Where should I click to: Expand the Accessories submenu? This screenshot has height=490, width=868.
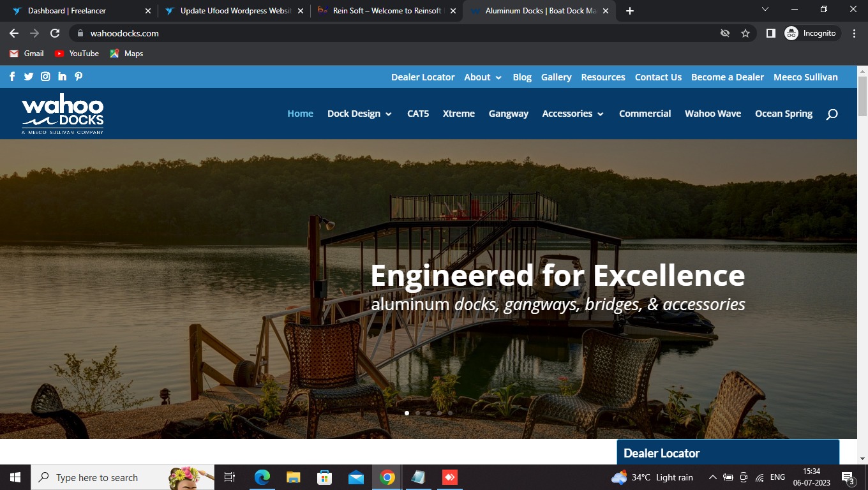click(x=572, y=114)
